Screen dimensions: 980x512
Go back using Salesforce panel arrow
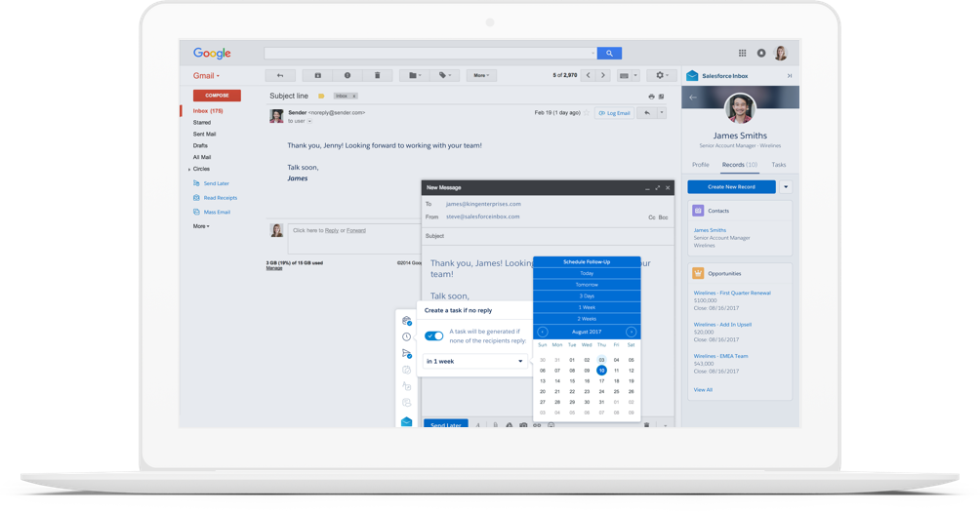click(693, 98)
